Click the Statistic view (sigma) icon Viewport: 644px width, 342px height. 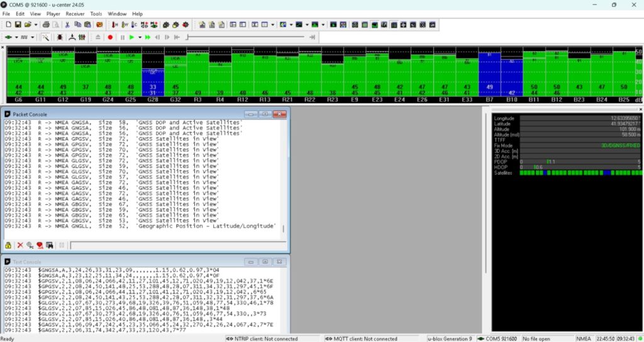point(255,25)
